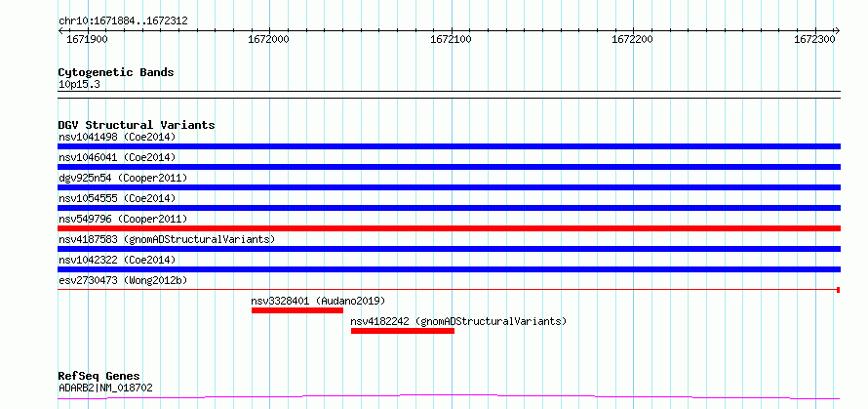Click the thin red line of esv2730473
This screenshot has height=409, width=868.
(x=449, y=289)
